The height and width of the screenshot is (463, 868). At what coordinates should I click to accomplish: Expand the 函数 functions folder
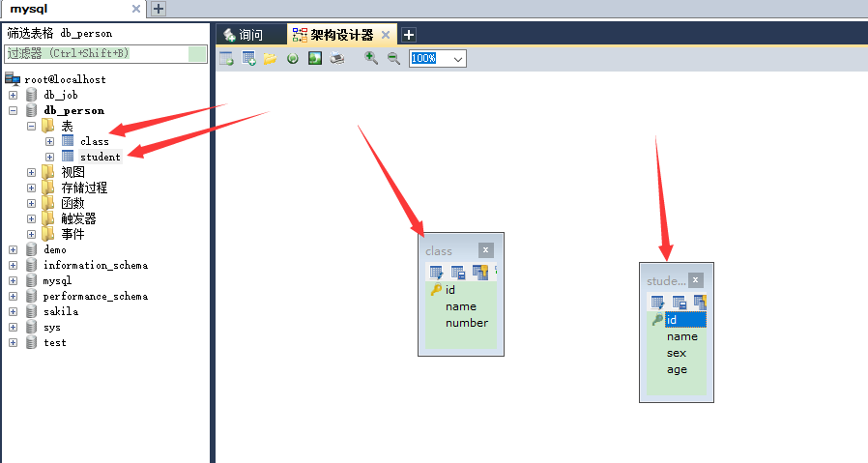point(31,203)
